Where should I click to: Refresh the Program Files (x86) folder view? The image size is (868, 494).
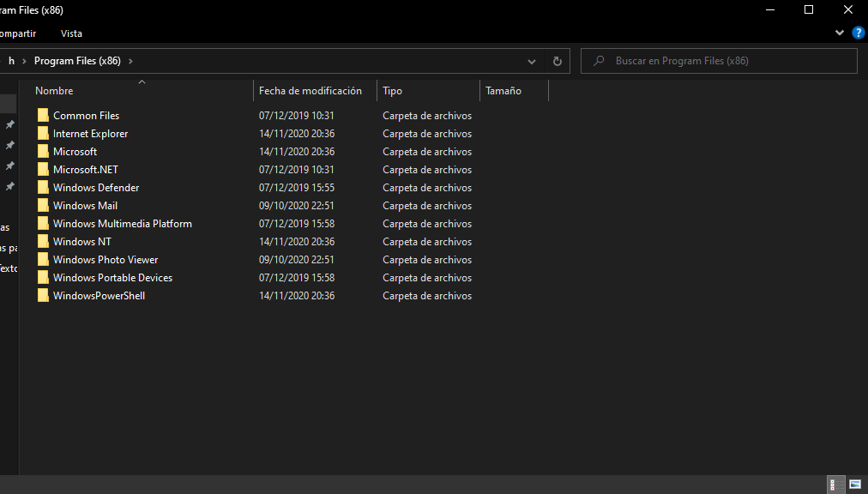[558, 61]
